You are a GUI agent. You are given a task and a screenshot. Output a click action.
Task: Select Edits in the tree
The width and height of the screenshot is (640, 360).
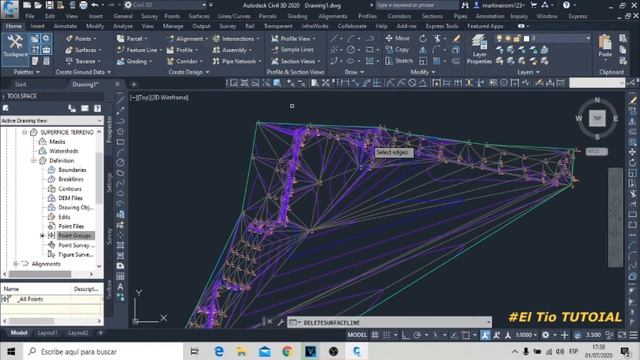64,217
